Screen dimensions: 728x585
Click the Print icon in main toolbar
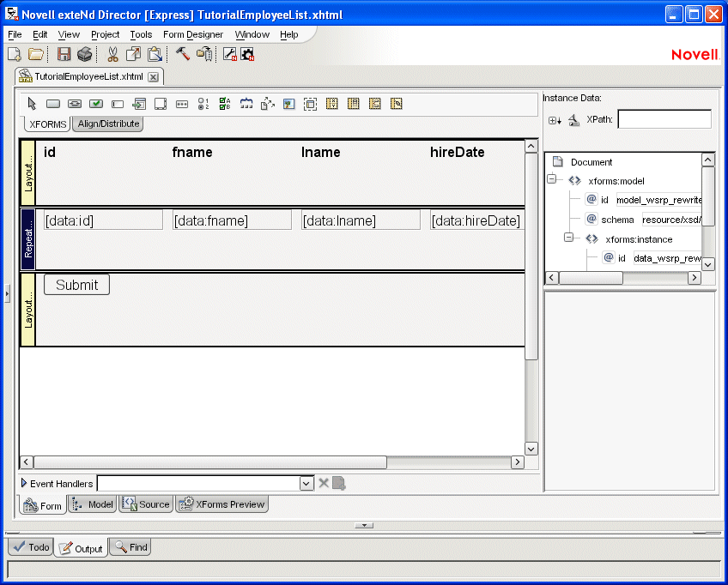click(84, 54)
